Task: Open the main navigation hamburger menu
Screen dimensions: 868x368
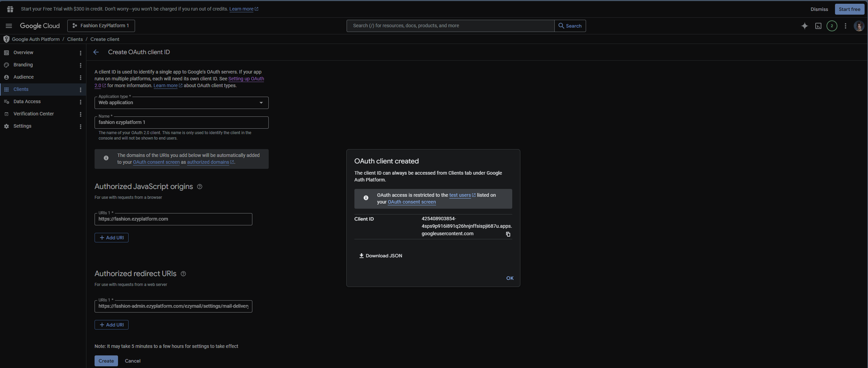Action: tap(9, 26)
